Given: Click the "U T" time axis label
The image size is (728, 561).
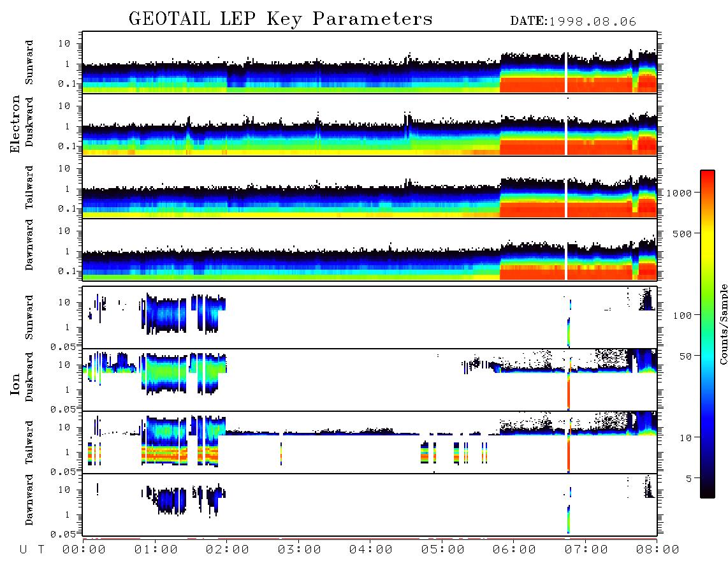Looking at the screenshot, I should pos(32,550).
